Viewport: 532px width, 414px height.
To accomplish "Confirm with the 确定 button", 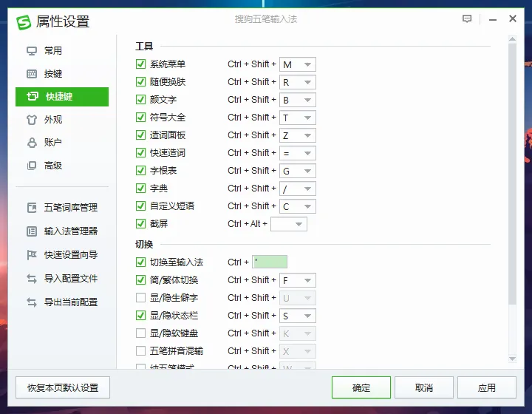I will click(361, 387).
